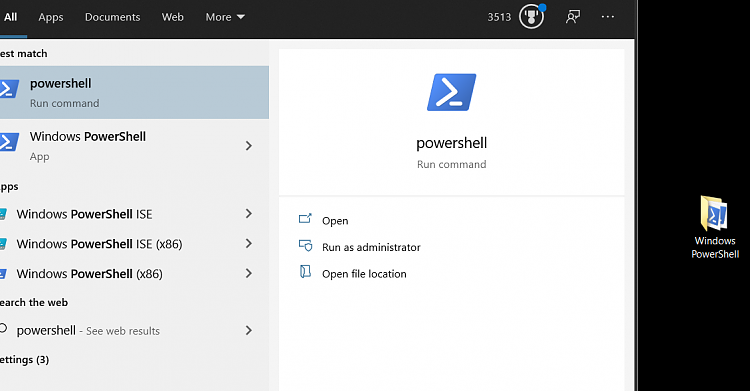Expand Windows PowerShell (x86) arrow
The image size is (750, 391).
(249, 273)
